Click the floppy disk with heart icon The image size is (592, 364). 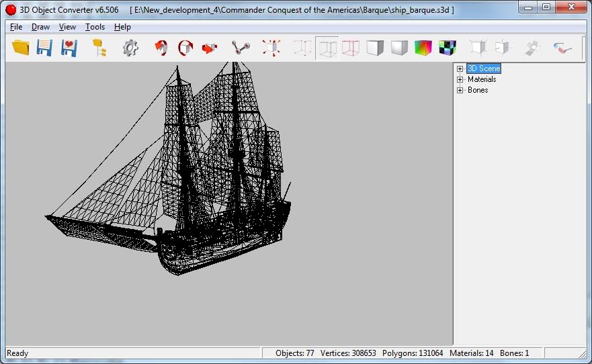pos(69,48)
